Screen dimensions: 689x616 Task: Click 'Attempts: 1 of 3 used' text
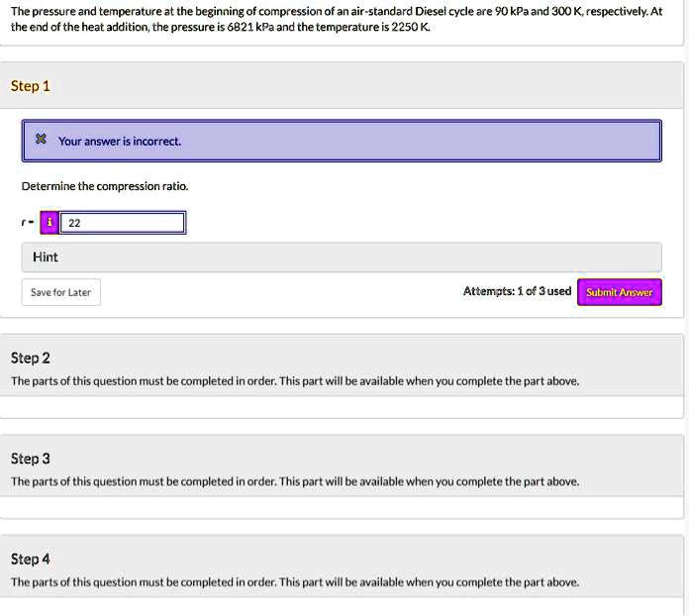pos(517,291)
